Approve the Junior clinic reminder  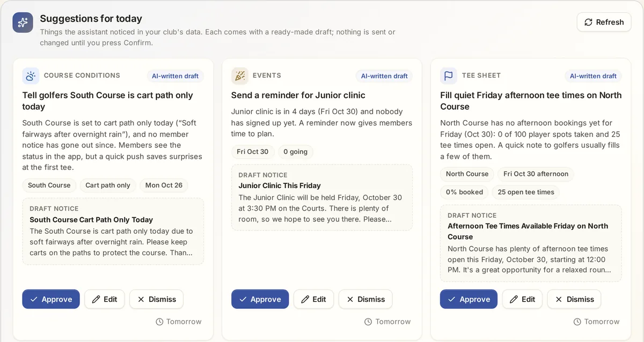coord(260,299)
